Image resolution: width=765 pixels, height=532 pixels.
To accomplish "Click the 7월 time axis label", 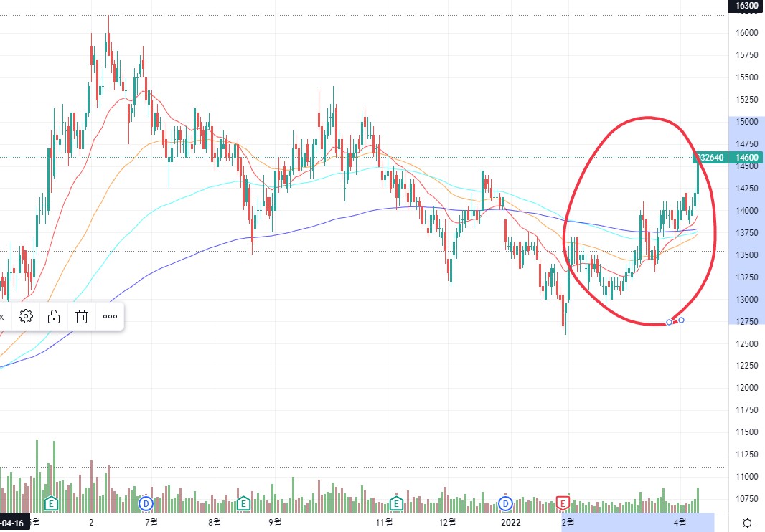I will click(x=151, y=523).
